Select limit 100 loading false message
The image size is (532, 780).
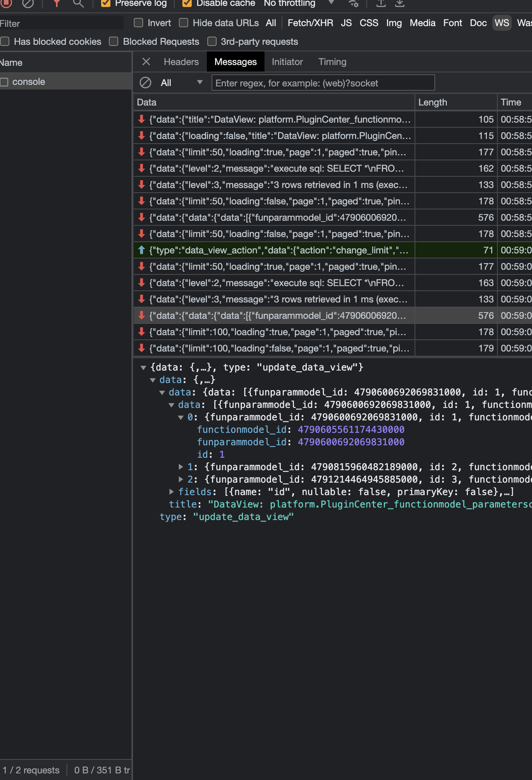click(x=333, y=348)
